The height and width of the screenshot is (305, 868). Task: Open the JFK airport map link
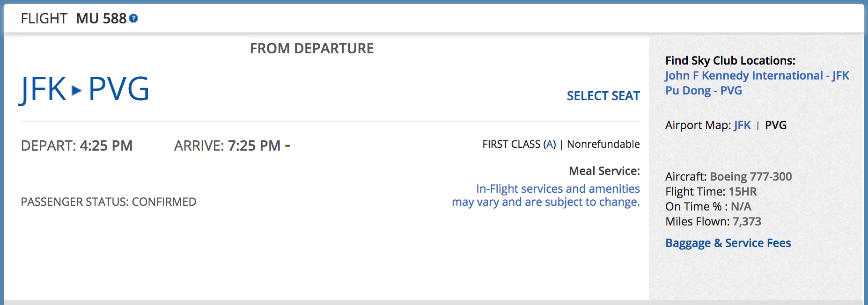coord(742,125)
